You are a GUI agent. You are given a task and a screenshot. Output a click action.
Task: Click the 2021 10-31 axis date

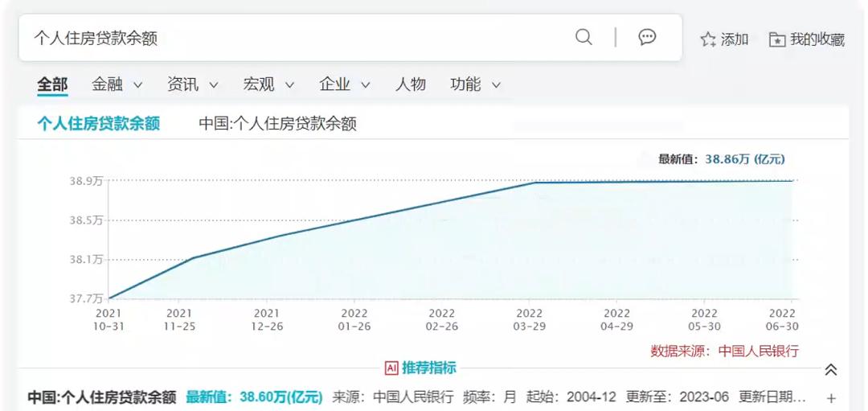pyautogui.click(x=108, y=320)
